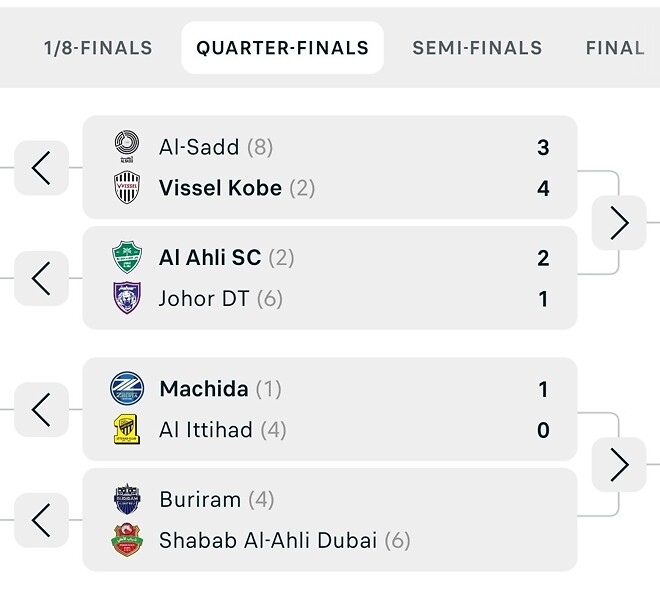Click the Machida Zelvia club crest

(x=127, y=389)
